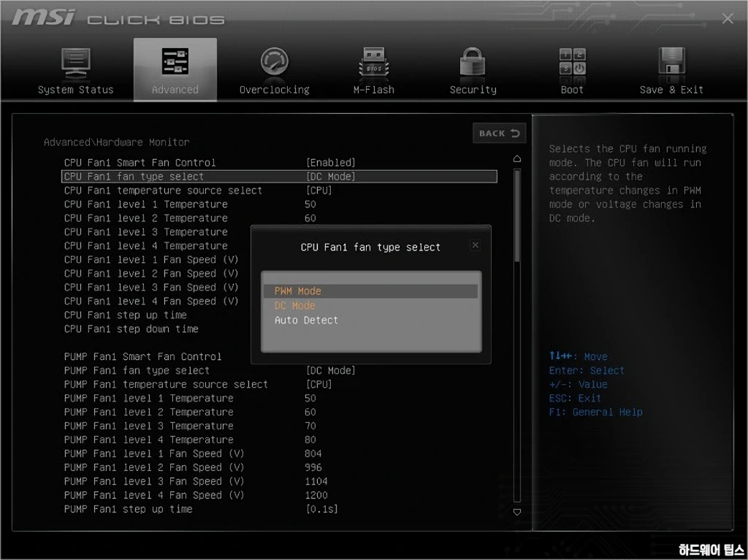Open the M-Flash USB drive icon
This screenshot has width=748, height=560.
click(x=373, y=63)
